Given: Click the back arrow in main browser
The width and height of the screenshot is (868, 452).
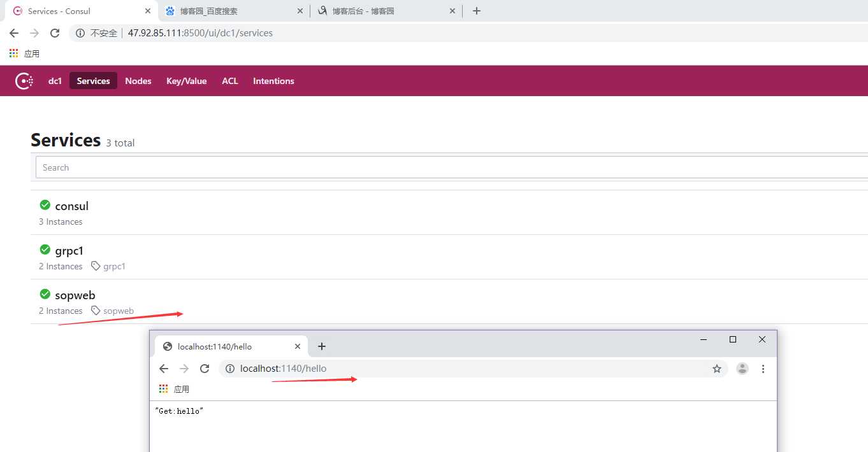Looking at the screenshot, I should [x=14, y=33].
